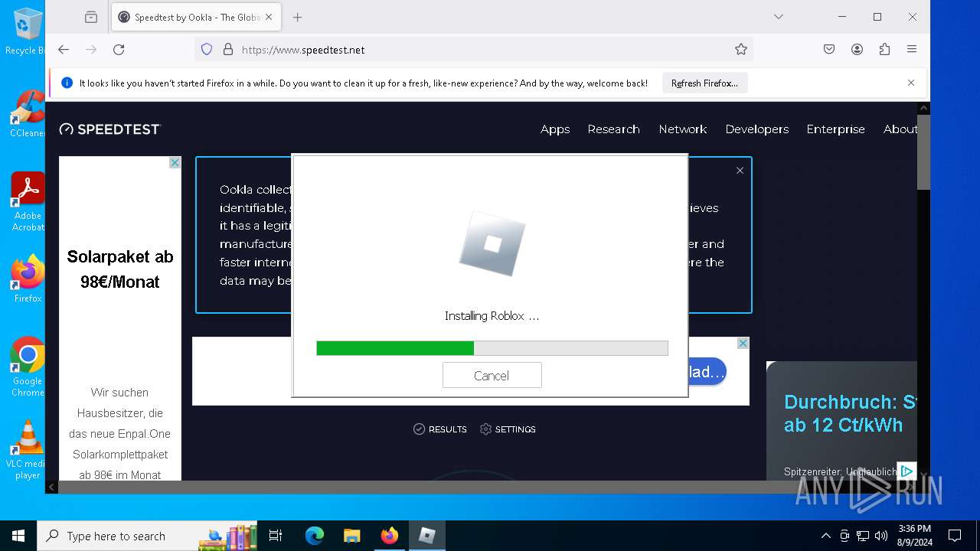
Task: Open File Explorer from taskbar
Action: (352, 536)
